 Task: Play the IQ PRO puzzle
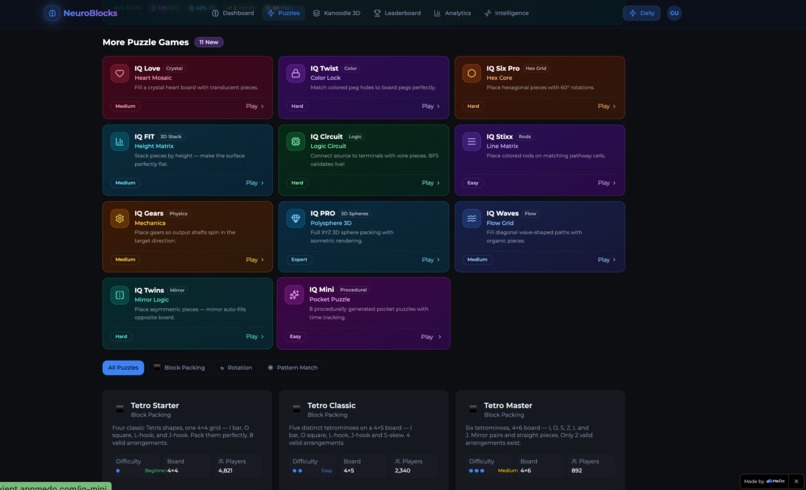point(431,260)
